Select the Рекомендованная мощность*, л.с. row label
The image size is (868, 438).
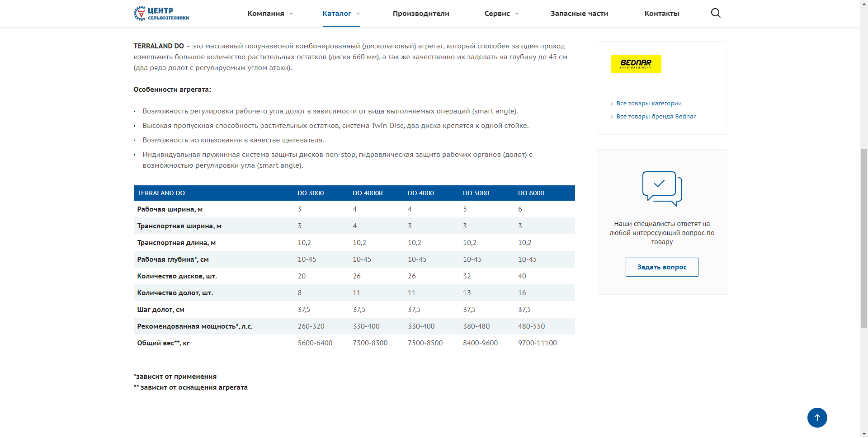pos(195,326)
